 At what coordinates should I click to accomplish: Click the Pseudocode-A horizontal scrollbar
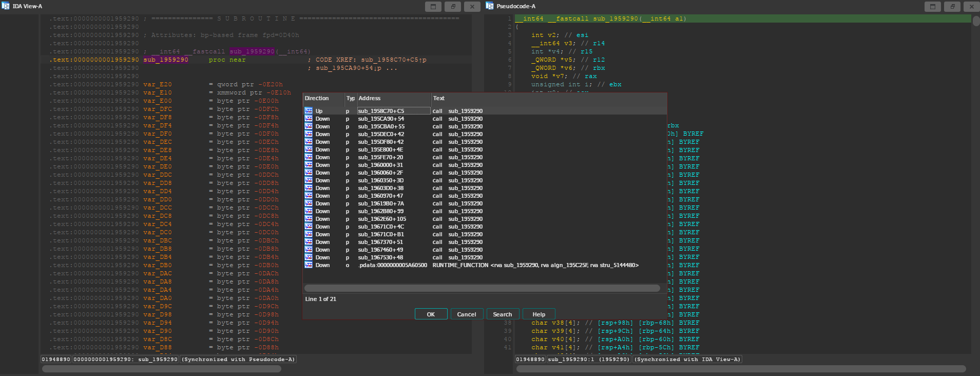coord(740,369)
